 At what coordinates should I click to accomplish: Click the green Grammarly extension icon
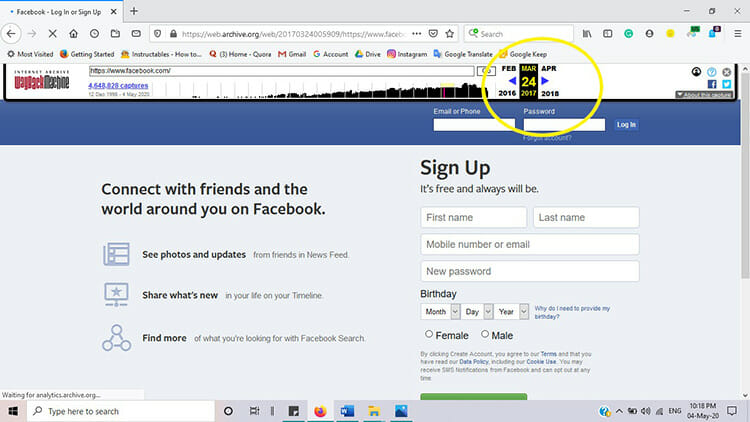(629, 33)
